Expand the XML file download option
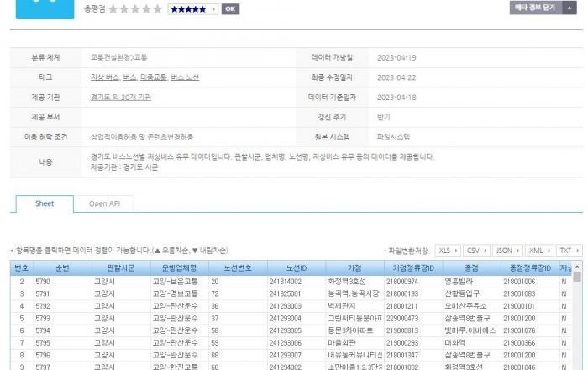Screen dimensions: 588x370 click(x=539, y=251)
